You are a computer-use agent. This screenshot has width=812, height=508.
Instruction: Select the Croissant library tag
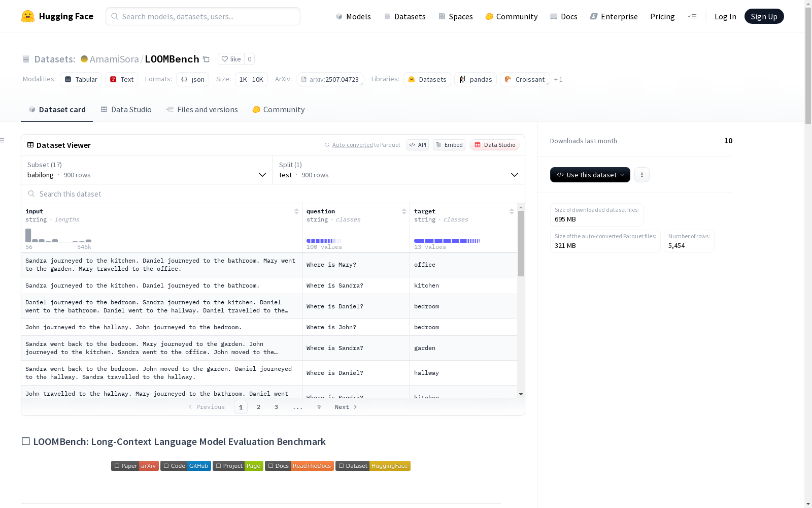tap(525, 79)
